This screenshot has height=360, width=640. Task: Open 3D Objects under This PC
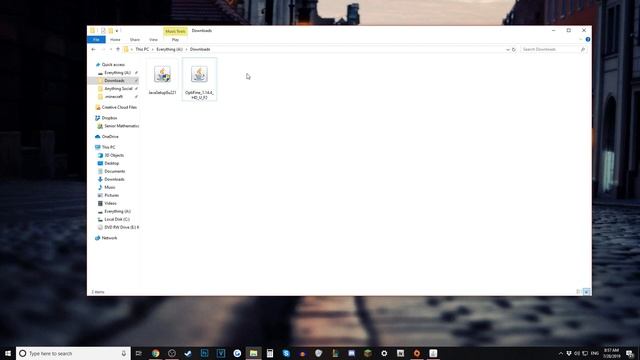pos(114,156)
